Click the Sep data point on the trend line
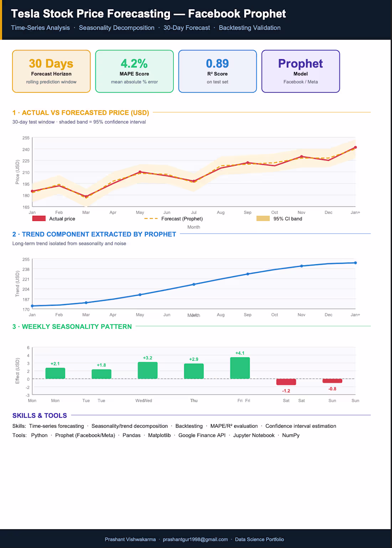392x548 pixels. 248,274
